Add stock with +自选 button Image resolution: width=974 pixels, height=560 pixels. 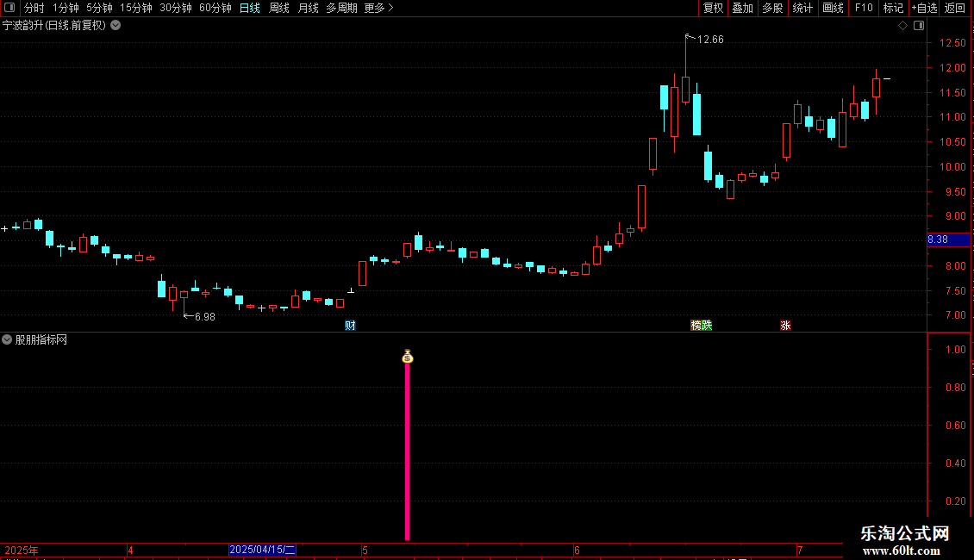pyautogui.click(x=924, y=8)
